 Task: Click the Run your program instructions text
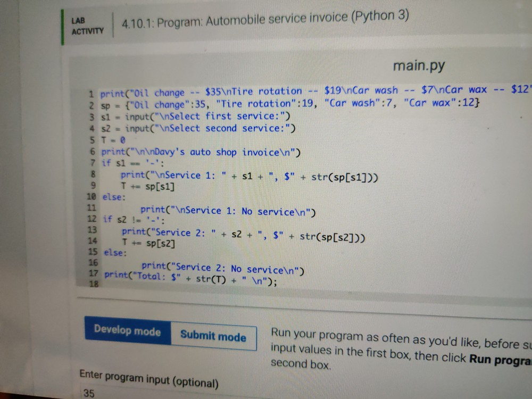point(401,350)
